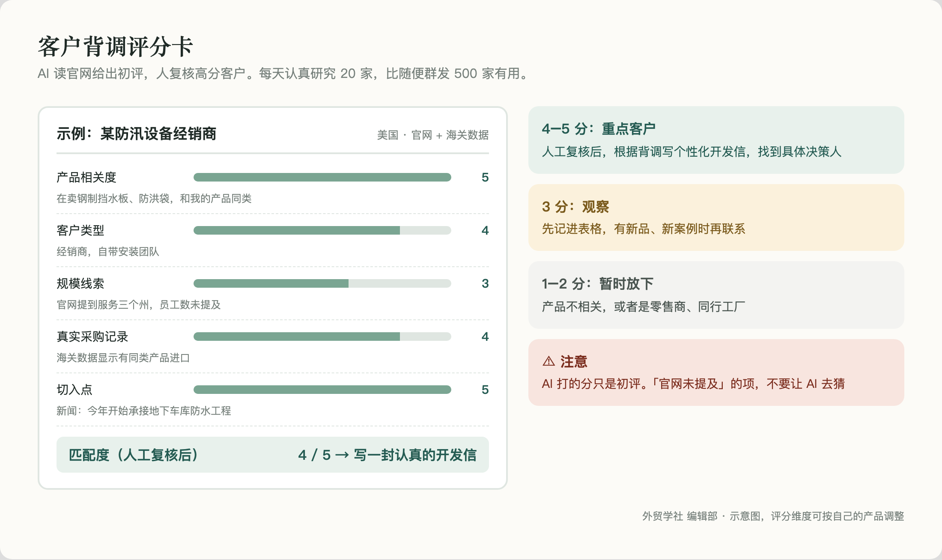Image resolution: width=942 pixels, height=560 pixels.
Task: Click the heading 3 分：观察
Action: click(x=575, y=206)
